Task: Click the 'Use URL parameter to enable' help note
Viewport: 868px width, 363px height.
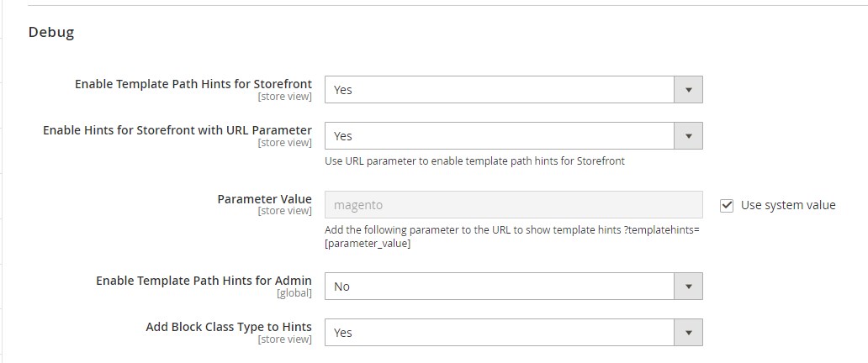Action: [x=474, y=160]
